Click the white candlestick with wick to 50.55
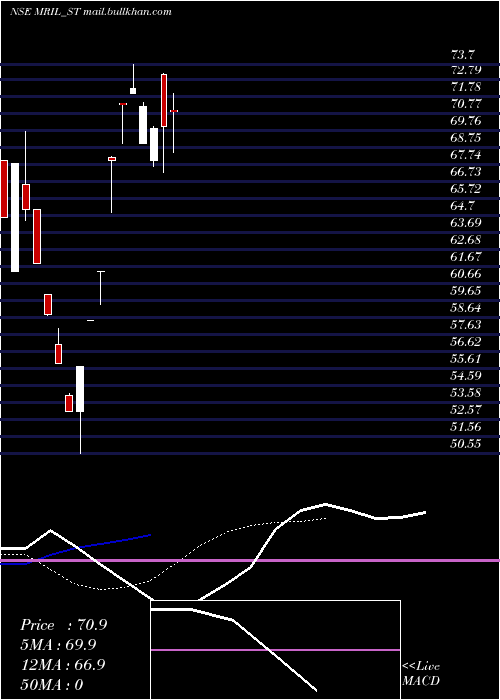This screenshot has height=700, width=500. (x=80, y=389)
